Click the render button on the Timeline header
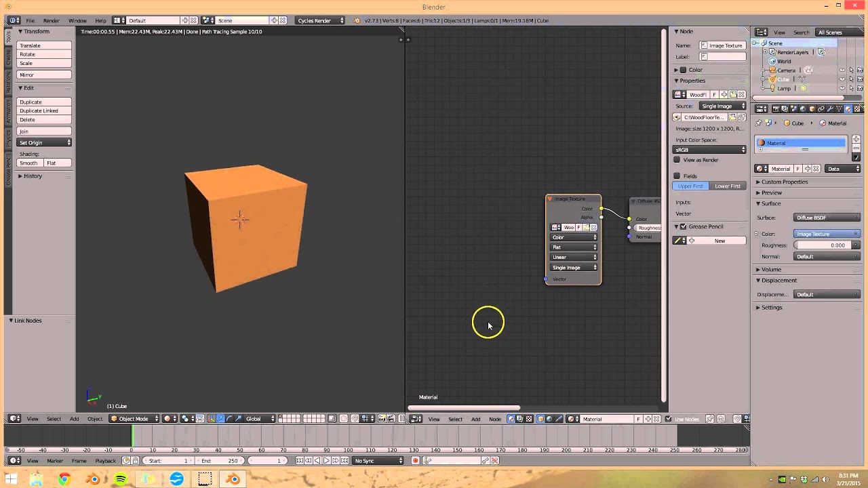The width and height of the screenshot is (868, 488). click(416, 460)
